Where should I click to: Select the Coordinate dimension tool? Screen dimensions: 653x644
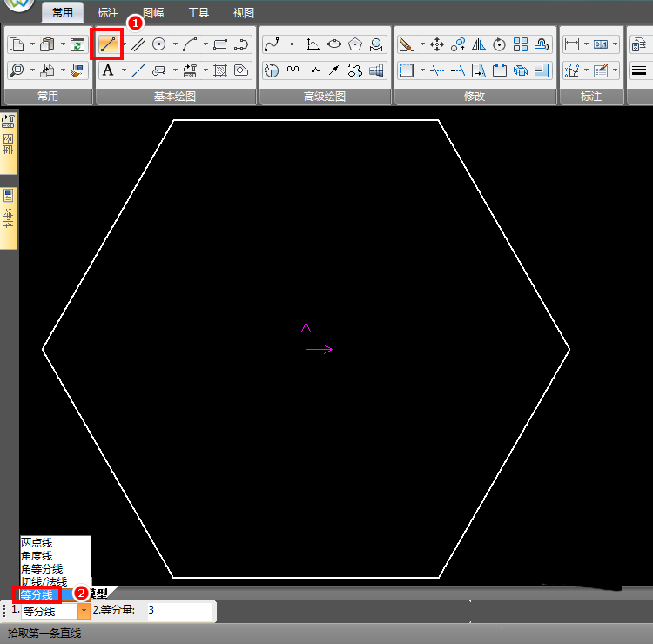point(572,70)
